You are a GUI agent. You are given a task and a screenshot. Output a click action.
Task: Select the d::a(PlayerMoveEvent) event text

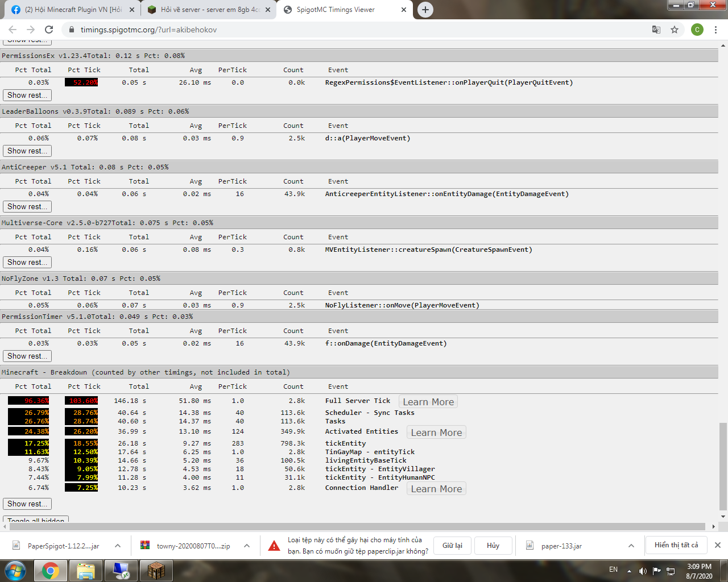click(367, 138)
